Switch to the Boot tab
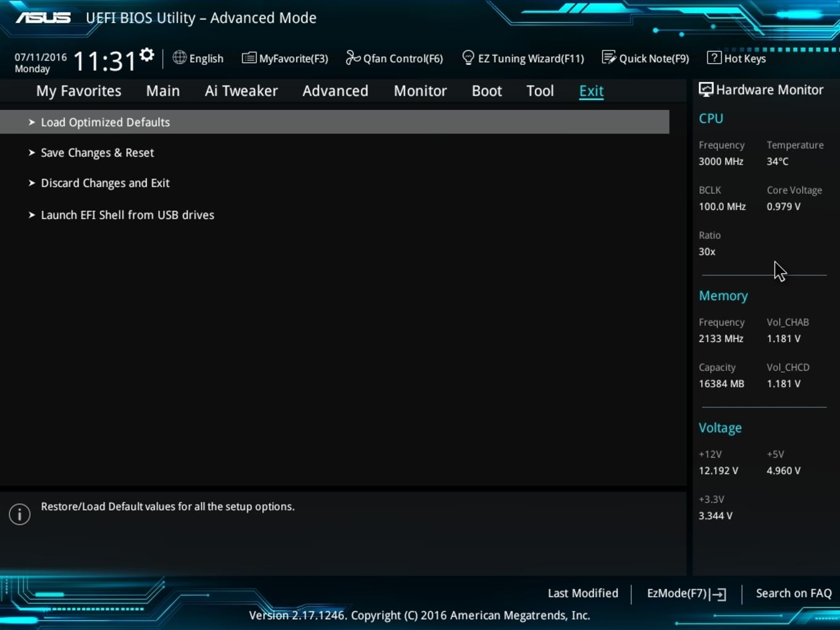The height and width of the screenshot is (630, 840). tap(487, 91)
